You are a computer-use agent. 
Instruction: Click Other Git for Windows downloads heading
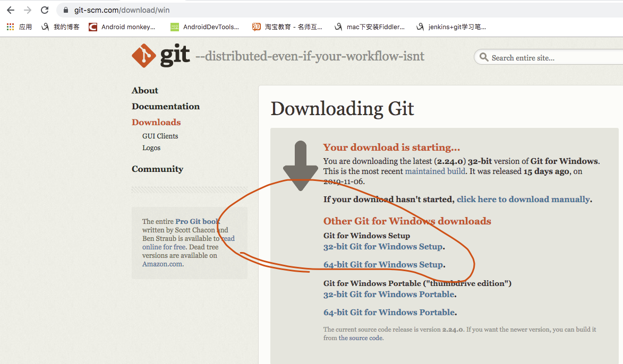point(407,221)
